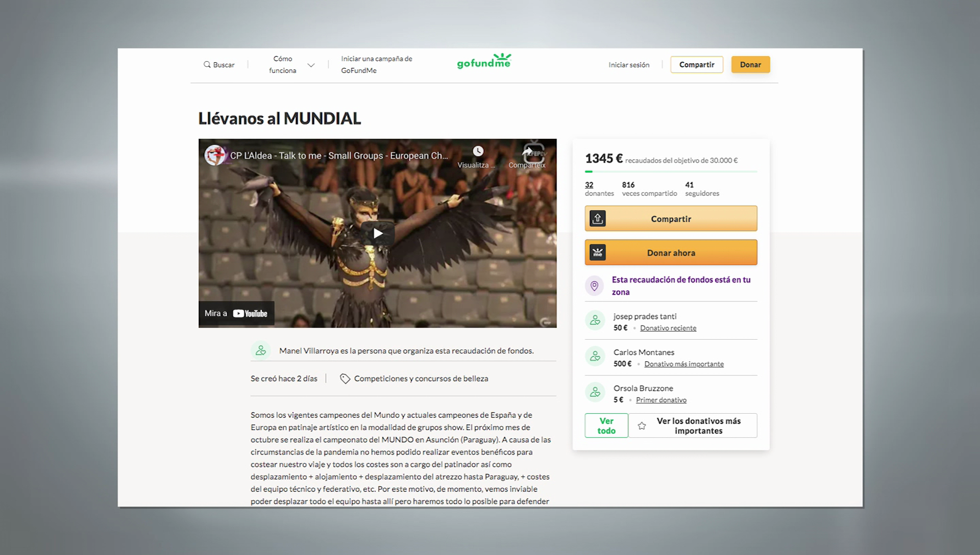980x555 pixels.
Task: Click the fundraising progress bar
Action: click(671, 172)
